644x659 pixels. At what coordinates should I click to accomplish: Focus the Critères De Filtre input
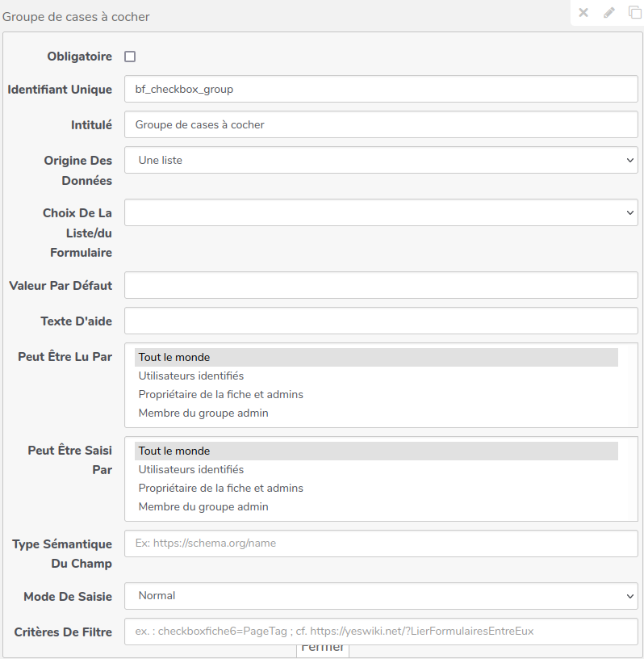click(381, 632)
